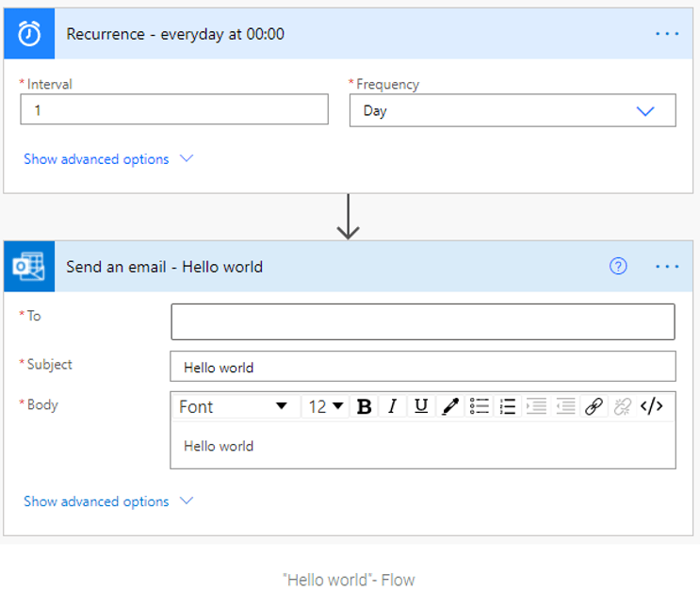Open the font color highlighter picker
The width and height of the screenshot is (700, 591).
[450, 406]
